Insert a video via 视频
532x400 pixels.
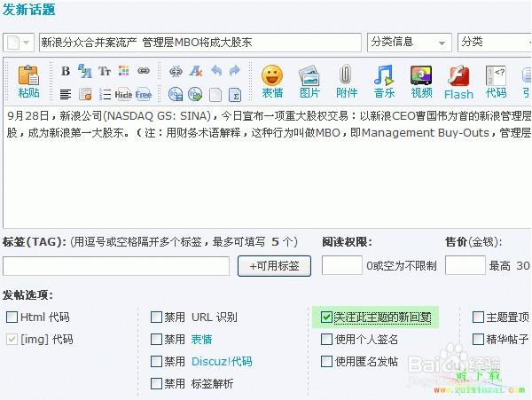[421, 82]
